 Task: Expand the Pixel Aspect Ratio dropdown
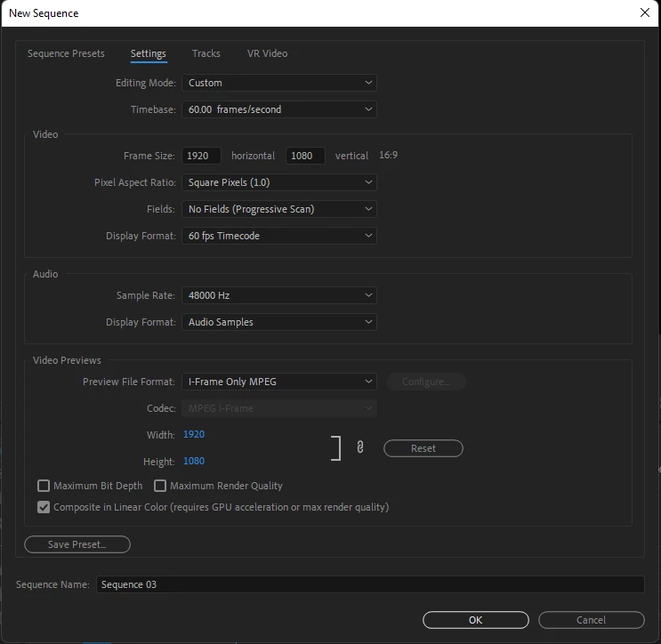(279, 182)
